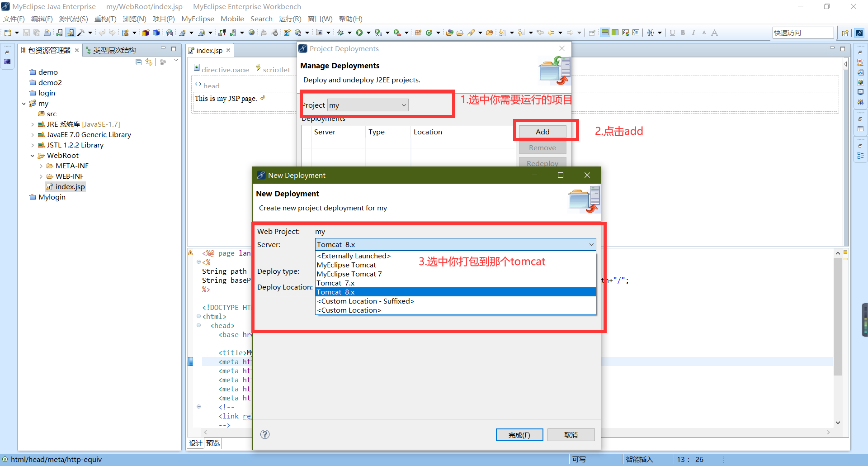The width and height of the screenshot is (868, 466).
Task: Select <Custom Location - Suffixed> option
Action: click(456, 301)
